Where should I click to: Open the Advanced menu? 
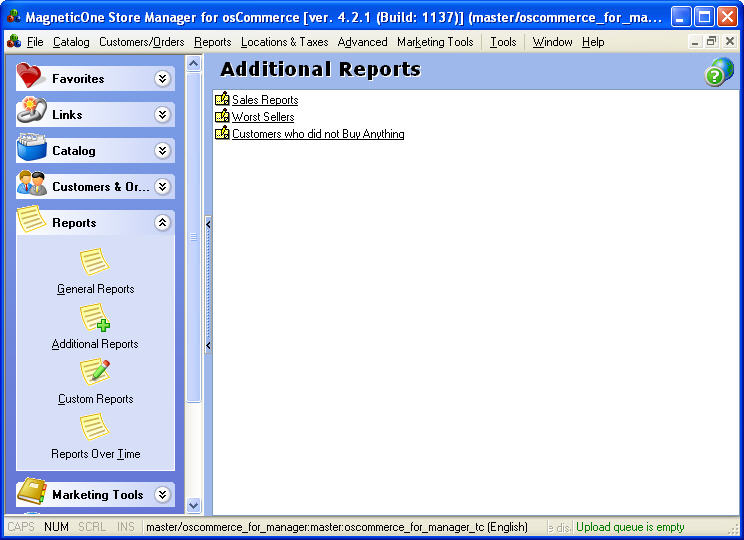coord(363,42)
